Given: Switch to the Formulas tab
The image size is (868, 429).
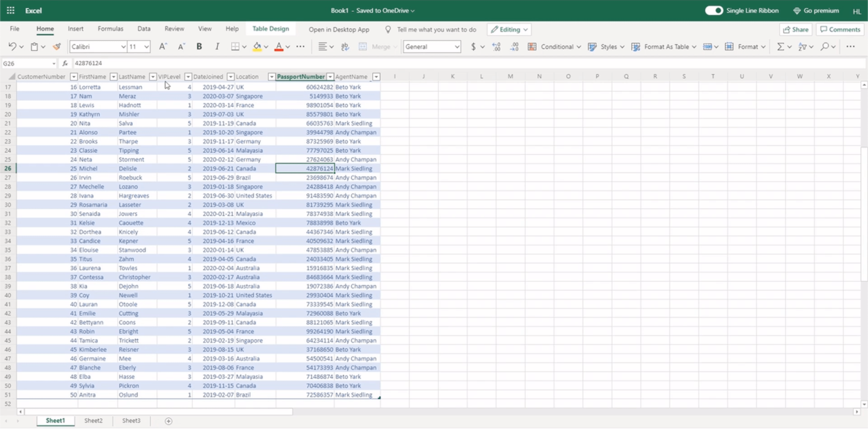Looking at the screenshot, I should pos(111,29).
